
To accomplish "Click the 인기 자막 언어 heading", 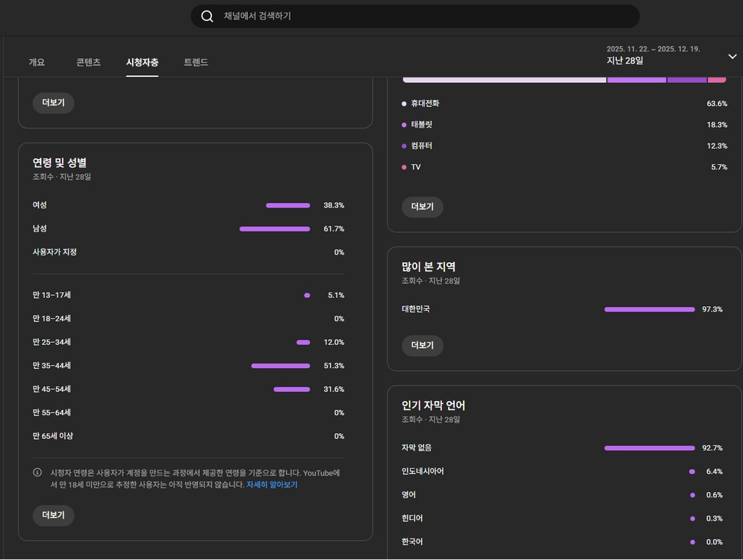I will [434, 405].
